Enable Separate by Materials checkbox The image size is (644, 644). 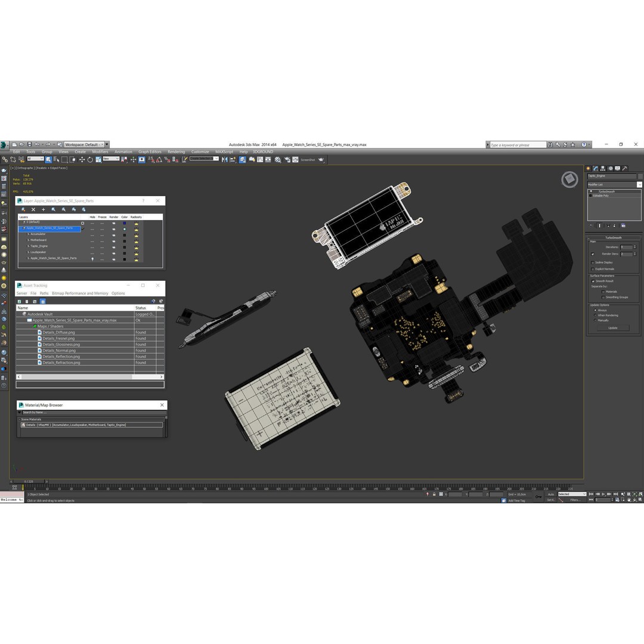point(603,292)
